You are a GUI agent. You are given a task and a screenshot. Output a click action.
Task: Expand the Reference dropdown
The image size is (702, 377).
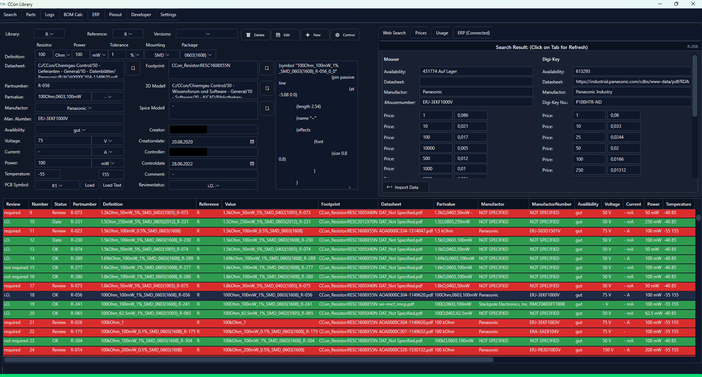coord(128,34)
